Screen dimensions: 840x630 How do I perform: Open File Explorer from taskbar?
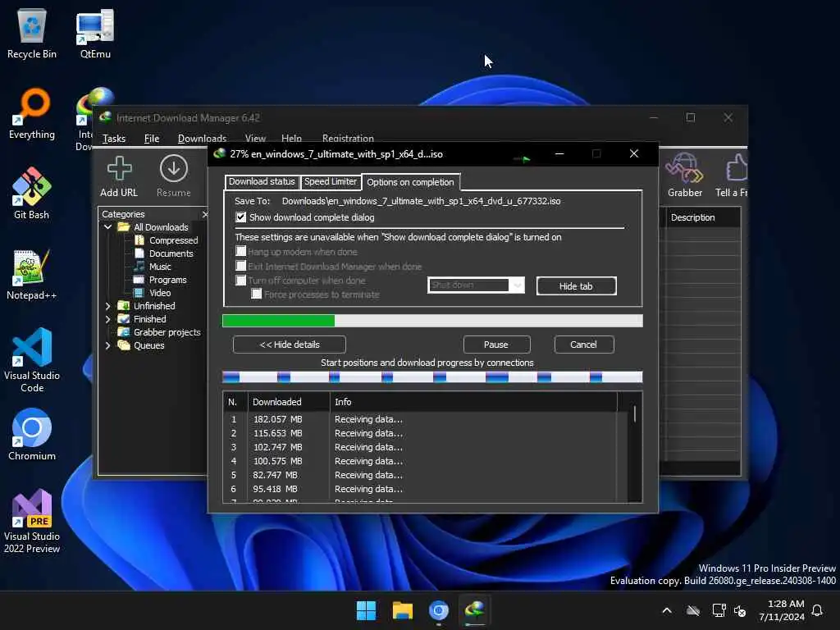[x=402, y=610]
